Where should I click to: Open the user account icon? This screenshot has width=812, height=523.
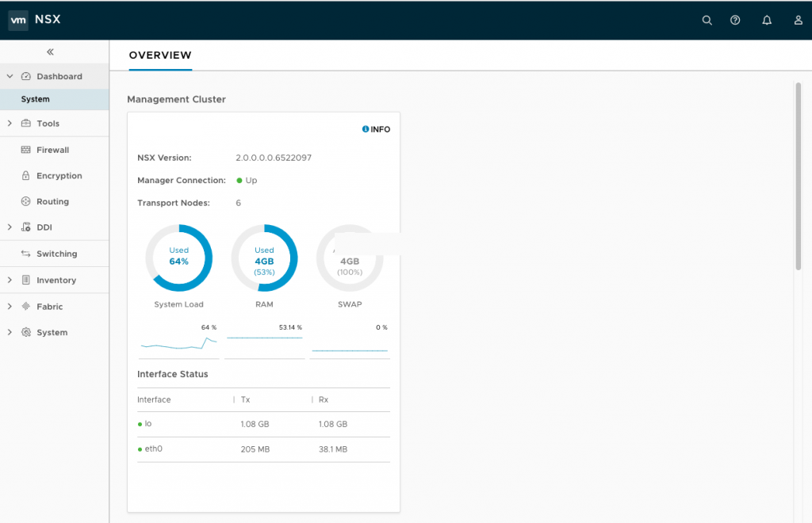coord(798,20)
